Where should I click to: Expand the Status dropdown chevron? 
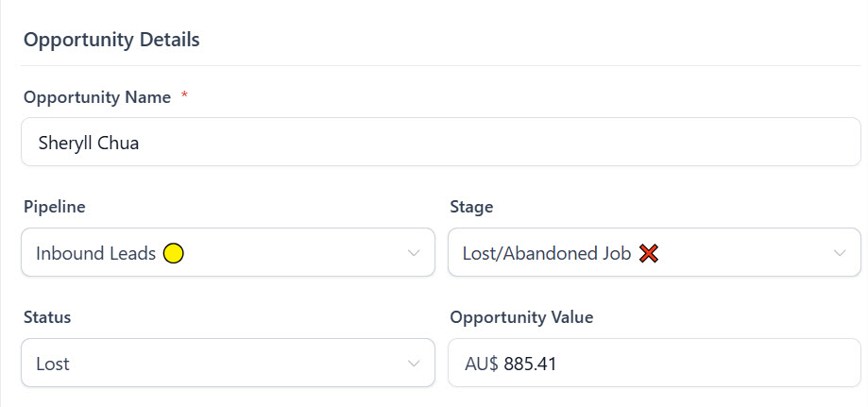(413, 364)
